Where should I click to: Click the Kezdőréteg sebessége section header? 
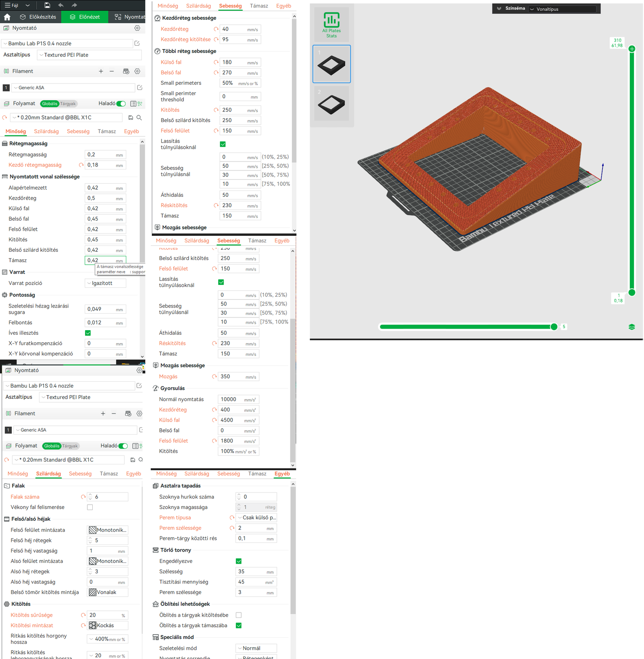pyautogui.click(x=189, y=18)
